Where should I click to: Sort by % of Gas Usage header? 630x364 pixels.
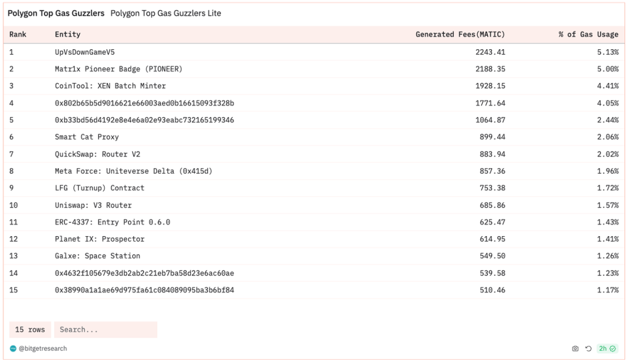[x=588, y=34]
